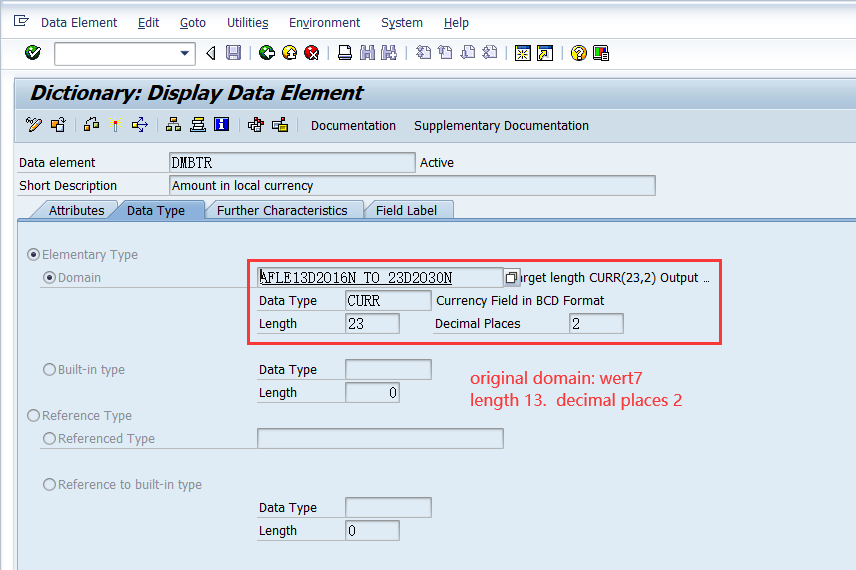
Task: Click the green Enter checkmark icon
Action: [x=33, y=53]
